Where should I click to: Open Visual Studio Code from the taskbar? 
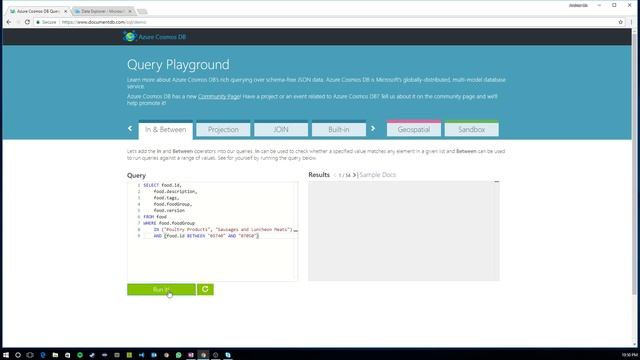pyautogui.click(x=142, y=355)
